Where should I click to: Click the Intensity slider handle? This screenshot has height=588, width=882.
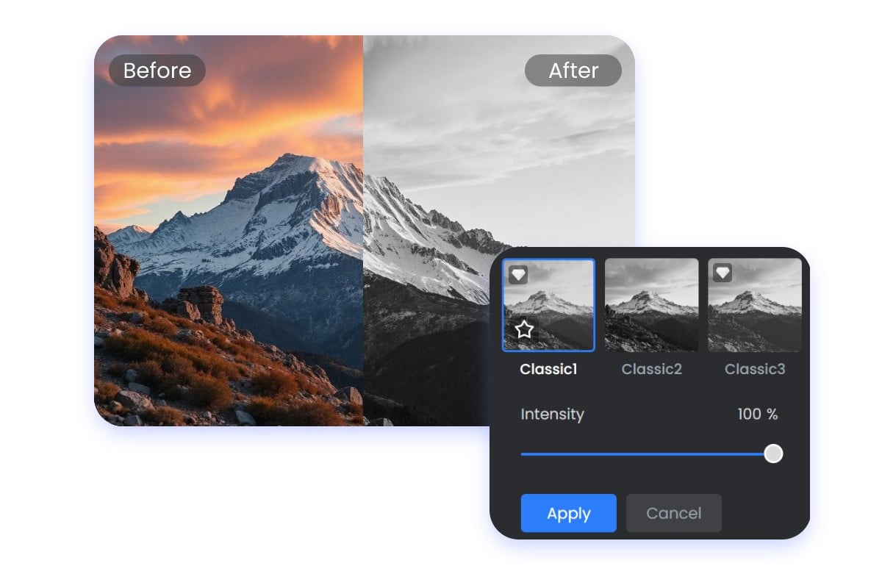pos(773,453)
